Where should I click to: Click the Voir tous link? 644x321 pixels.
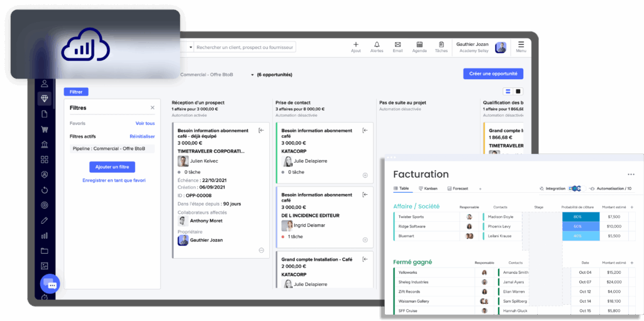[145, 123]
